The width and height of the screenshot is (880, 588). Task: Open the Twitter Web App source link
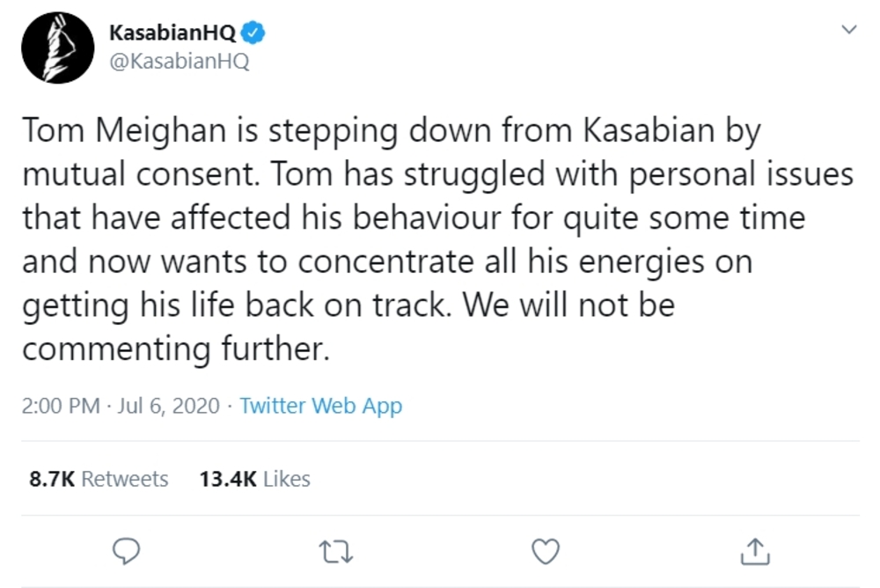pos(320,407)
